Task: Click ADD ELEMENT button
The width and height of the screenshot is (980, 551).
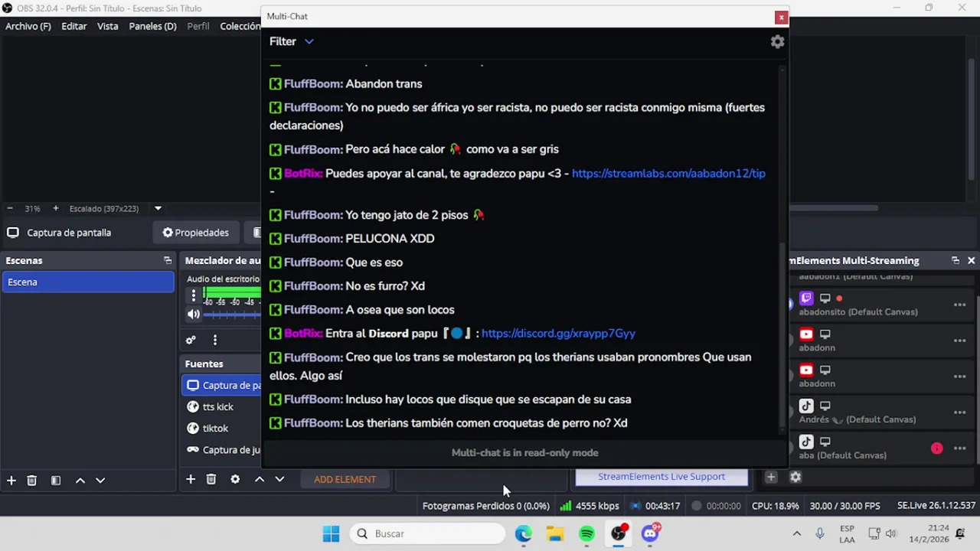Action: tap(345, 479)
